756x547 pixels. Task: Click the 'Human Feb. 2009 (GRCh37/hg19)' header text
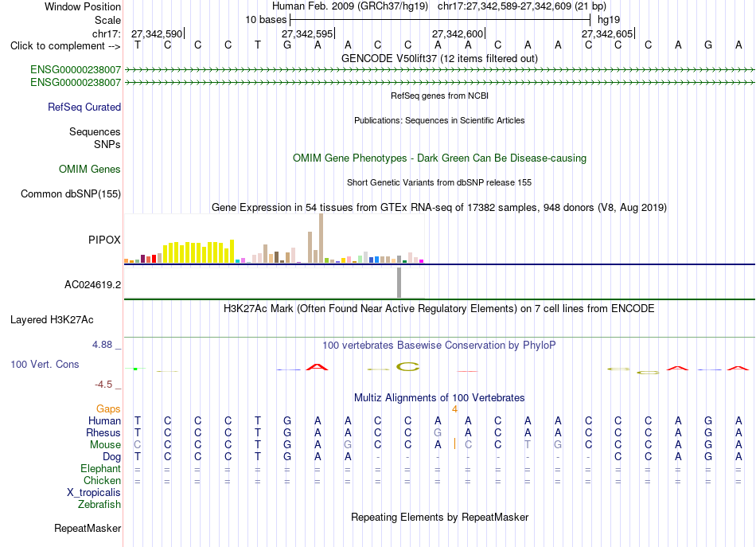point(350,6)
